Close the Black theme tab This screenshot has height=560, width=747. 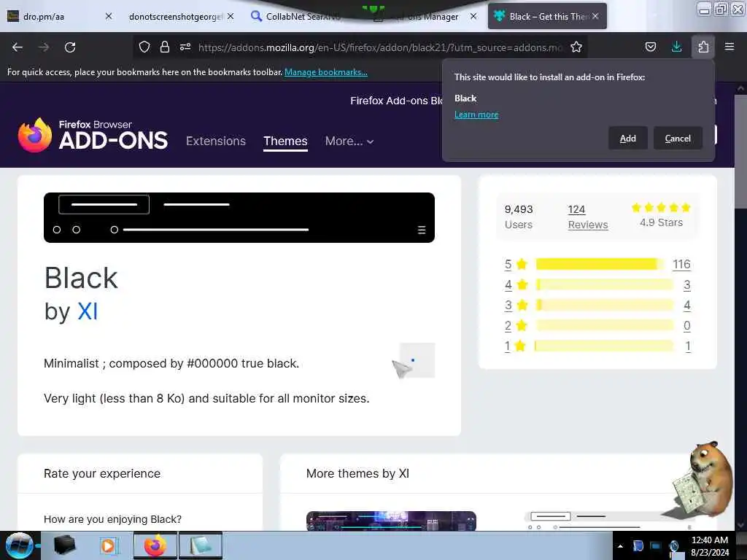coord(595,16)
